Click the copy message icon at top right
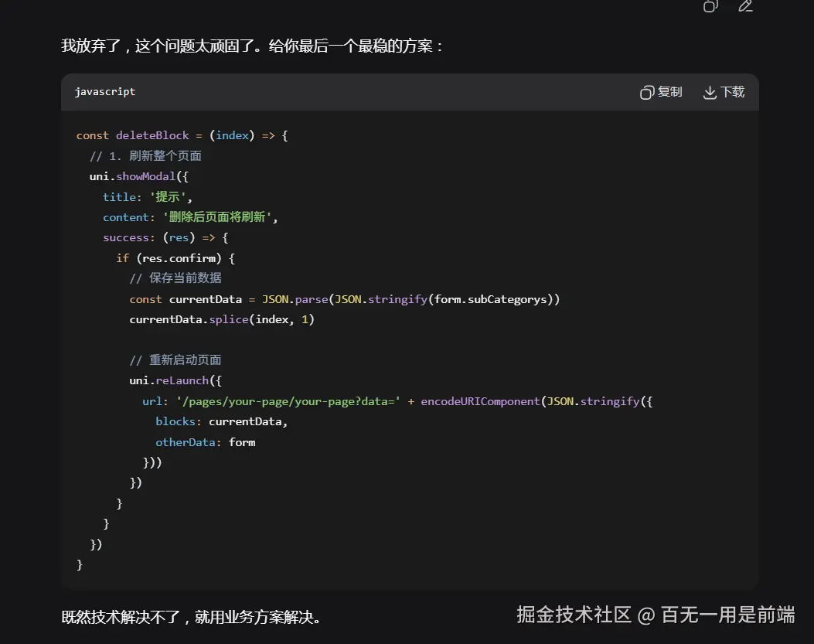The width and height of the screenshot is (814, 644). point(710,6)
